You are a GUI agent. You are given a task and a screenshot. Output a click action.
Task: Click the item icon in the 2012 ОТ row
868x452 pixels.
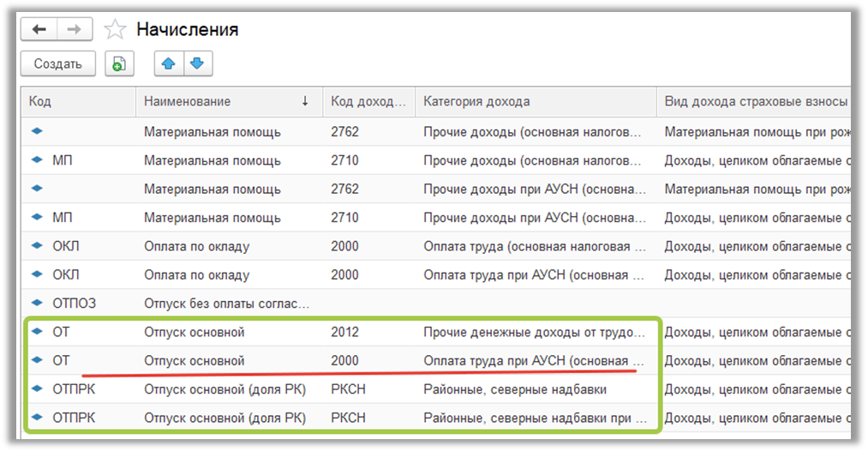(x=37, y=332)
